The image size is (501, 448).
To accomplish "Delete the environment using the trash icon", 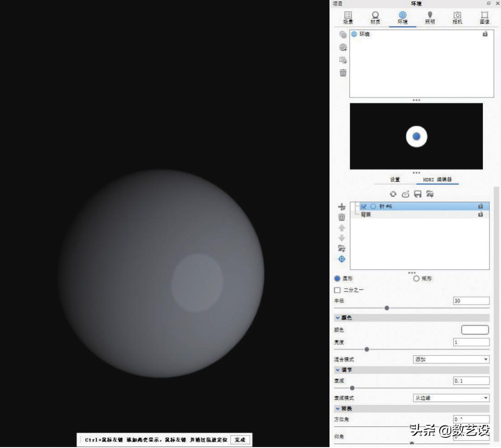I will [x=342, y=73].
